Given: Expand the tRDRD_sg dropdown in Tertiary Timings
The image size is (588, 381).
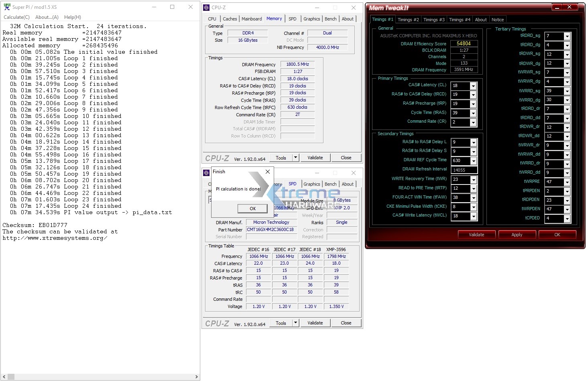Looking at the screenshot, I should pos(567,36).
